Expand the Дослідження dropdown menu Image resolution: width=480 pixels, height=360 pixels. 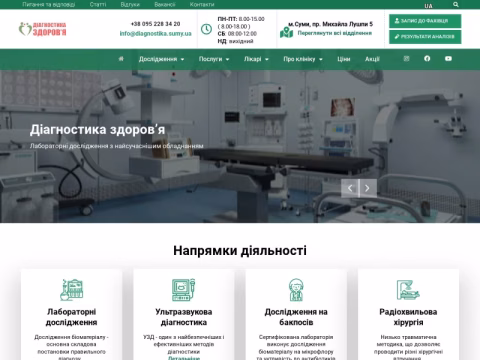[161, 59]
